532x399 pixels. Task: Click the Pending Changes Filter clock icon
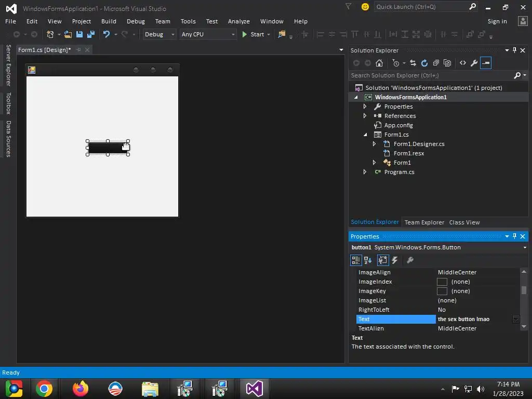tap(395, 63)
